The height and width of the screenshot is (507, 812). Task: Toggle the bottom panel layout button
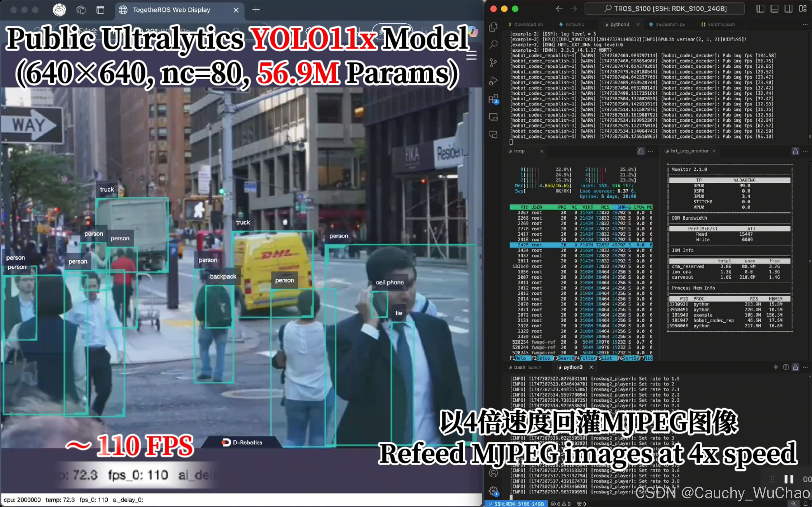(774, 9)
